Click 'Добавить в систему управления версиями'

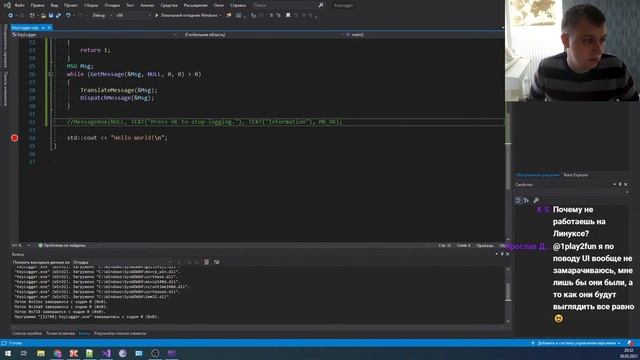576,343
